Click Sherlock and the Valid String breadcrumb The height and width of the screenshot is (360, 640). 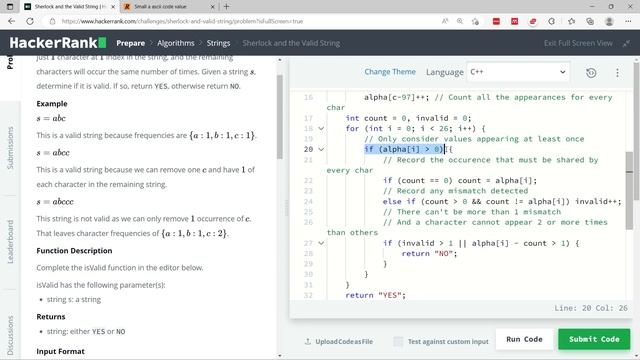pos(291,43)
